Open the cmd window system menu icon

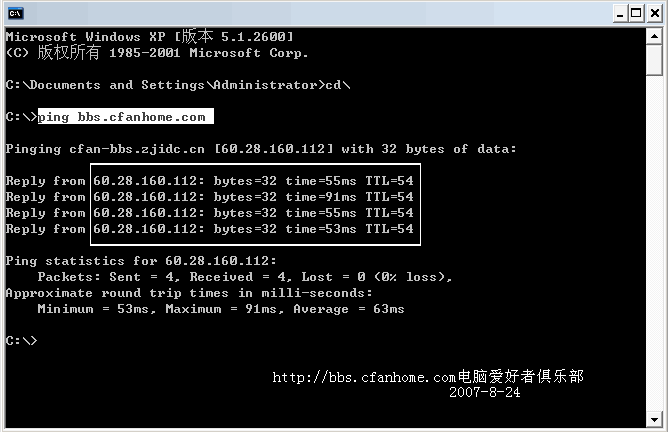click(13, 13)
